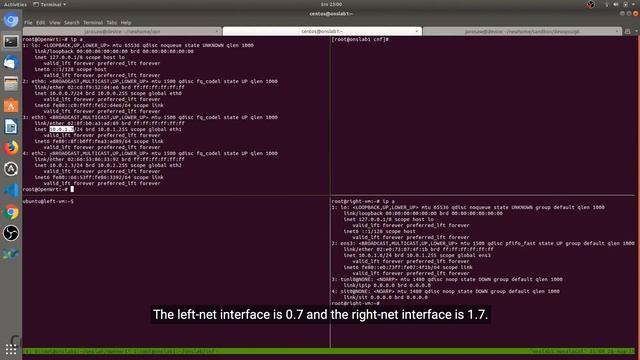The width and height of the screenshot is (640, 360).
Task: Open the network status icon
Action: click(607, 4)
